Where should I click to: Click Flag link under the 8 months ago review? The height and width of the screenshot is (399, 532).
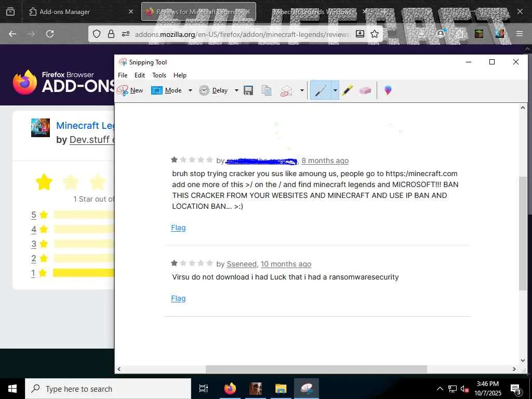[178, 228]
